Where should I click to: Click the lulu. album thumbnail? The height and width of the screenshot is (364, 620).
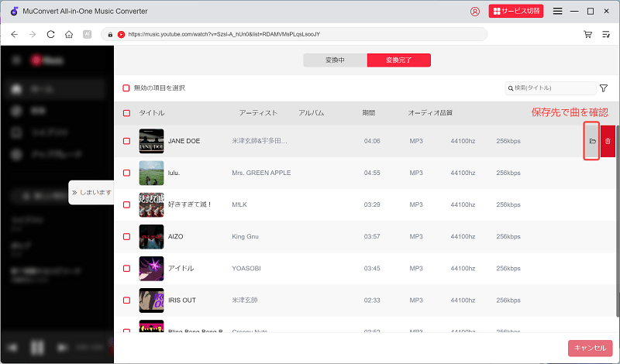click(151, 173)
